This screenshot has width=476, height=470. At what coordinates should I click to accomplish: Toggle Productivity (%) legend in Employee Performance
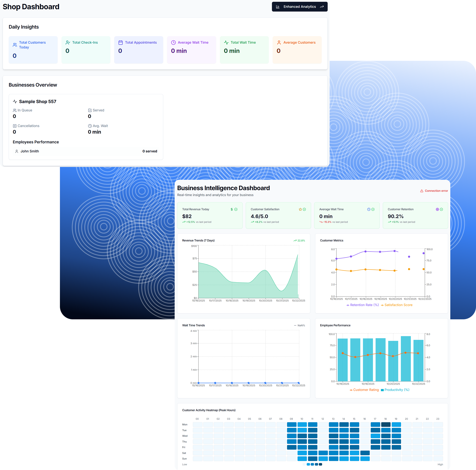(x=395, y=390)
